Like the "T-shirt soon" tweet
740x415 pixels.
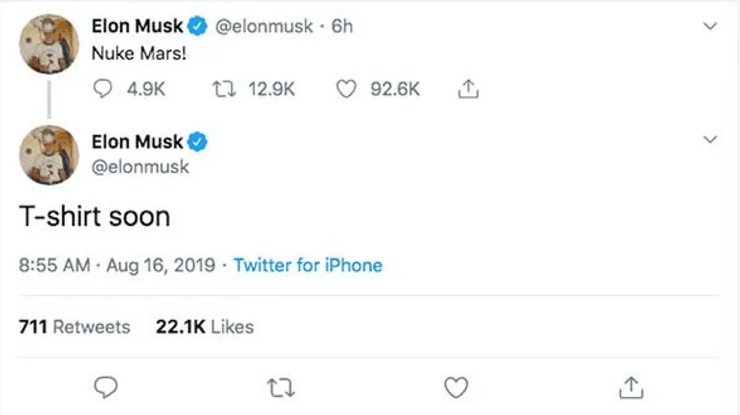456,385
